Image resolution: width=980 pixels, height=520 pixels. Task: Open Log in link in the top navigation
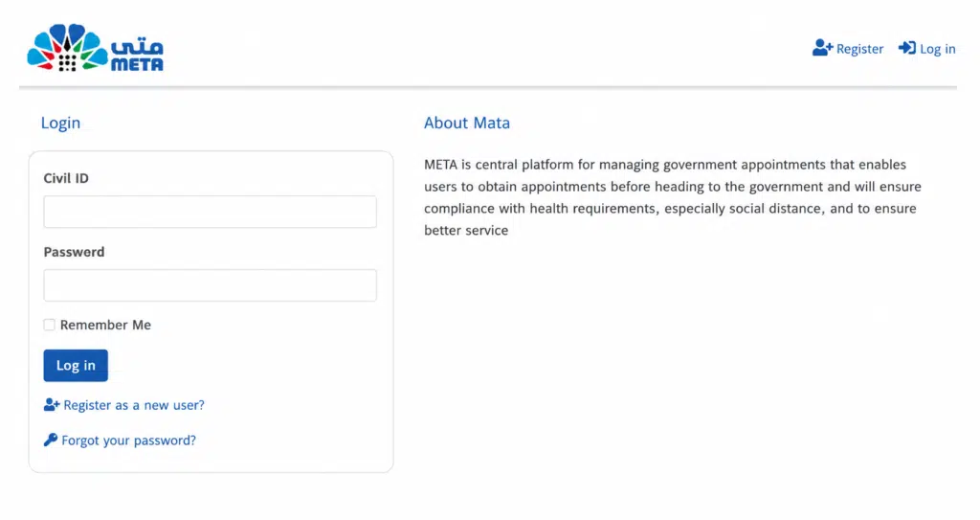coord(937,49)
